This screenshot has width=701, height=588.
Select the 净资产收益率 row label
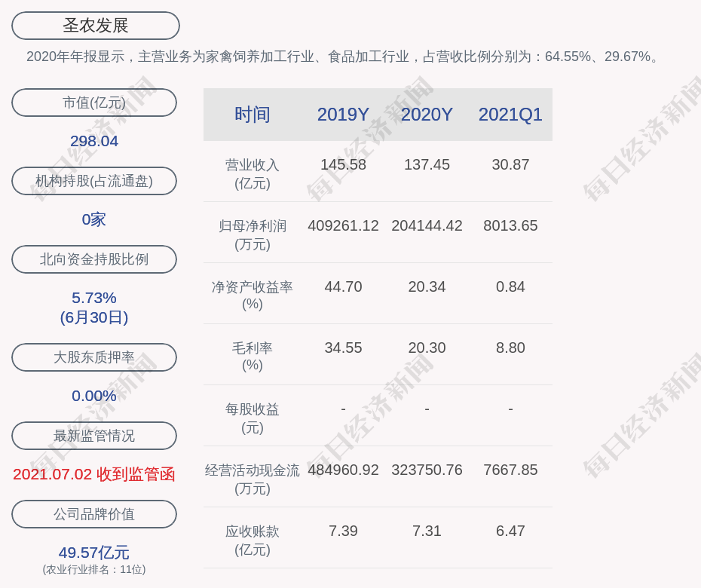click(253, 296)
